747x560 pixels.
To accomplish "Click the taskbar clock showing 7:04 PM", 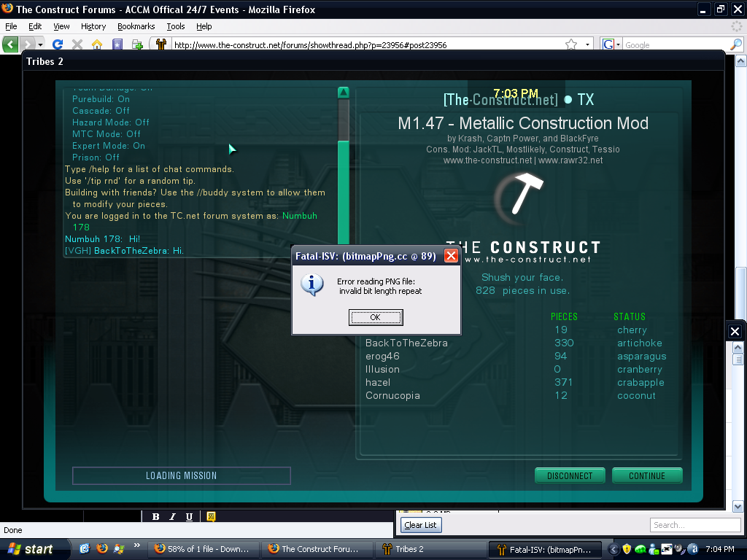I will tap(719, 549).
